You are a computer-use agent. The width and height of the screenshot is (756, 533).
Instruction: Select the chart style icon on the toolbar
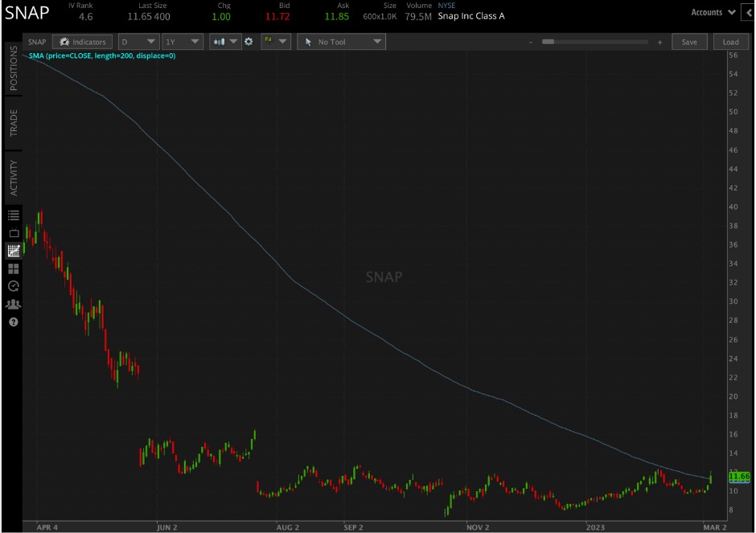point(220,41)
